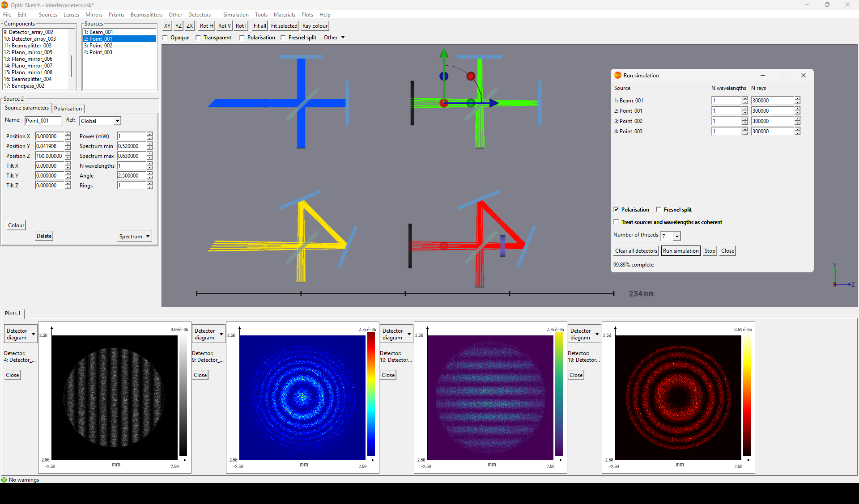This screenshot has width=859, height=504.
Task: Open the Spectrum dropdown button
Action: [134, 236]
